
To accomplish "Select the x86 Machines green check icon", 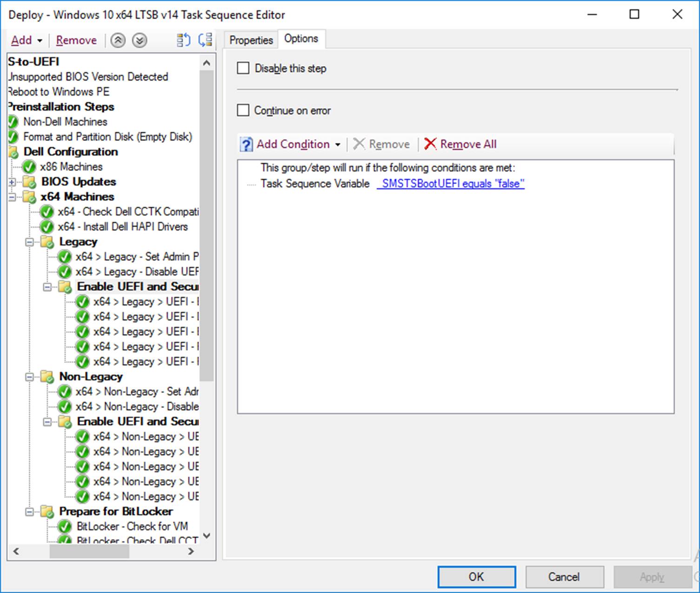I will coord(29,167).
